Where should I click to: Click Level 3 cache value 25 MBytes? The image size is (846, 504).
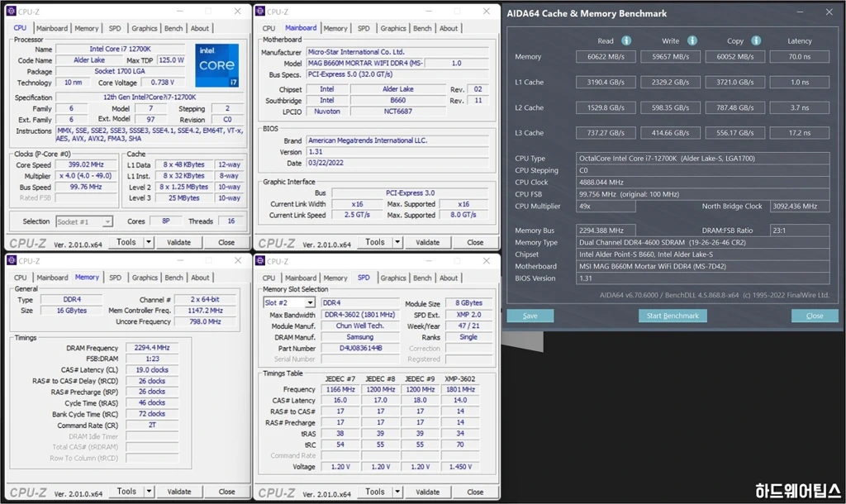click(184, 198)
